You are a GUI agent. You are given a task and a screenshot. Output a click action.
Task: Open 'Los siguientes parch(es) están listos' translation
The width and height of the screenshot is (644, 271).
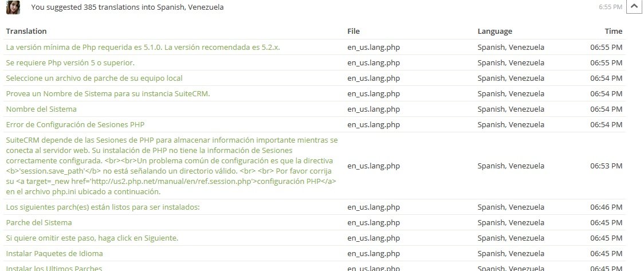coord(103,207)
